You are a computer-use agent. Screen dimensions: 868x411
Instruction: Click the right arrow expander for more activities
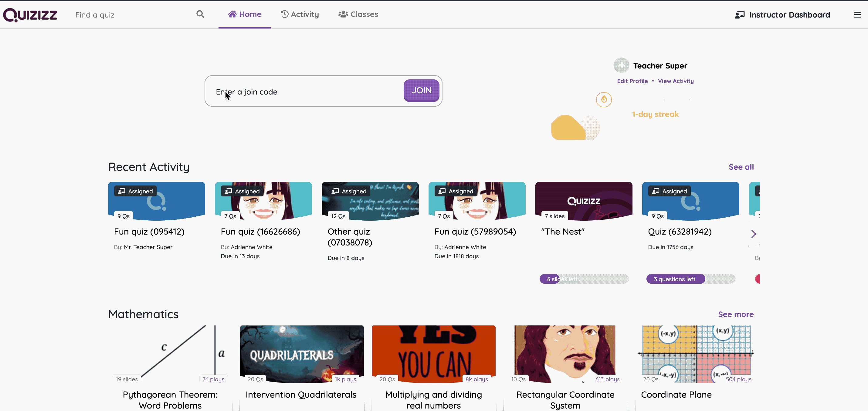(x=753, y=233)
